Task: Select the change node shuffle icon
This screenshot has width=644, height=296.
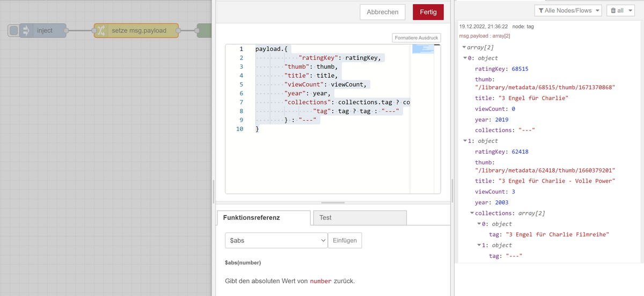Action: pyautogui.click(x=100, y=31)
